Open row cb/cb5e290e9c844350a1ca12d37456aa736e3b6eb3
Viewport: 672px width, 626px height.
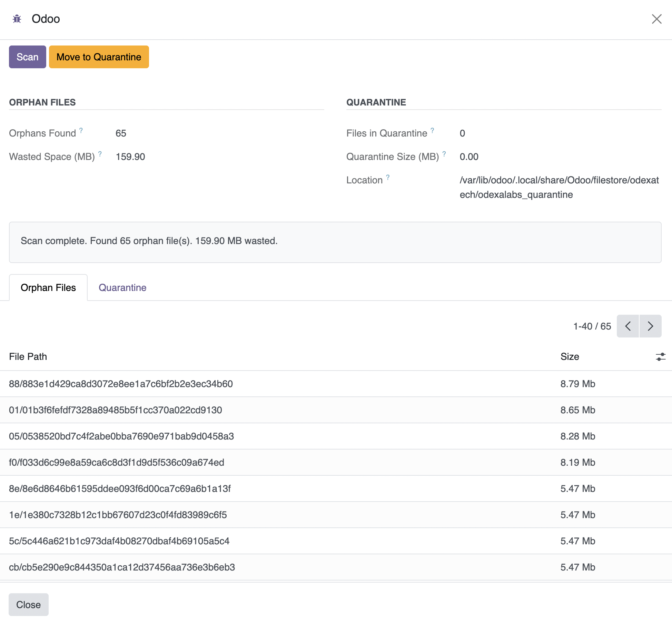tap(336, 567)
